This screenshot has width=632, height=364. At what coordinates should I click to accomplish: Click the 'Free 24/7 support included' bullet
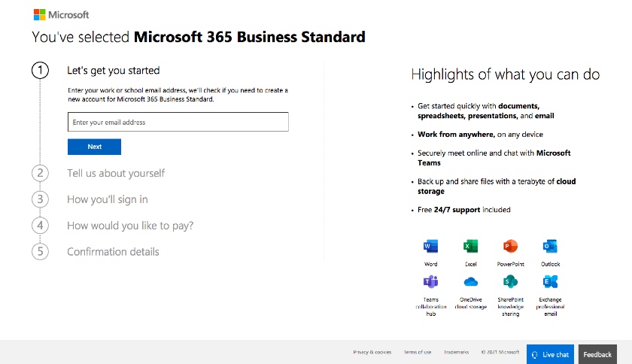464,210
